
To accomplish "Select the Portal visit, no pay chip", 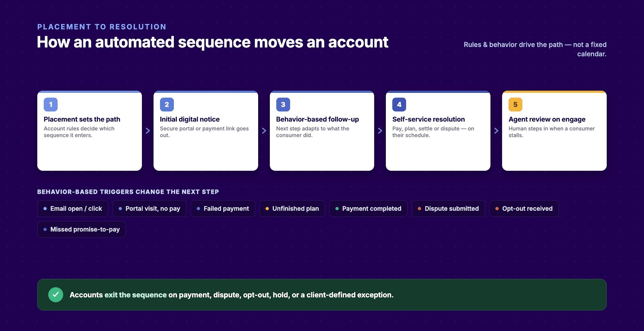I will [x=149, y=209].
